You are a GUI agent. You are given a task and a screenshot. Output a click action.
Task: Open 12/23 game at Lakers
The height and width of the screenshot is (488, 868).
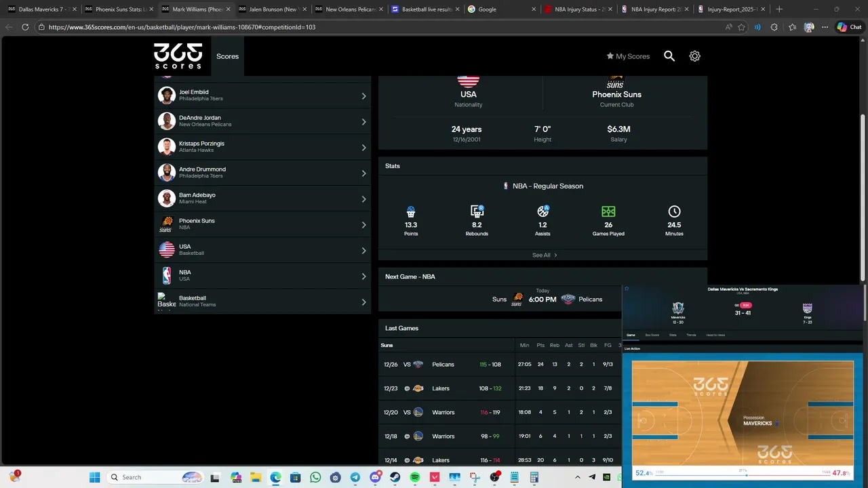500,388
